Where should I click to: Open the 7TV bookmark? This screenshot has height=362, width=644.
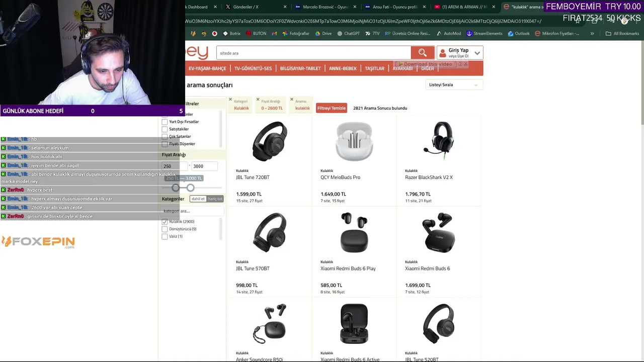pyautogui.click(x=372, y=34)
